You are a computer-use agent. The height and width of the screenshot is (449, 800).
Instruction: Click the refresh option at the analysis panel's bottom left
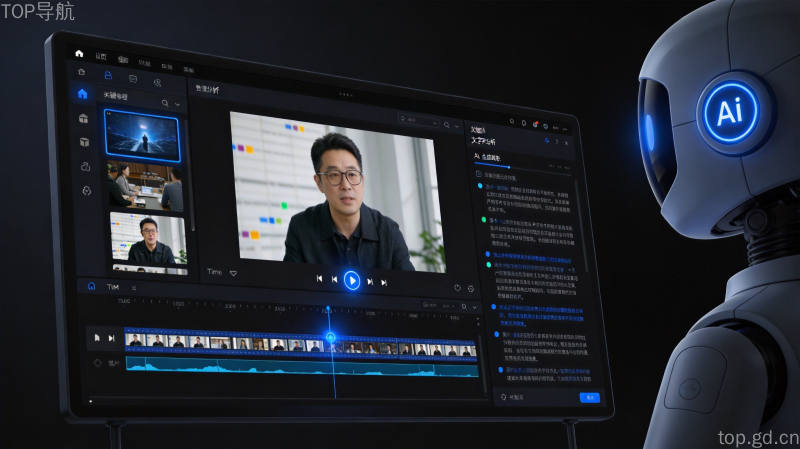point(513,396)
